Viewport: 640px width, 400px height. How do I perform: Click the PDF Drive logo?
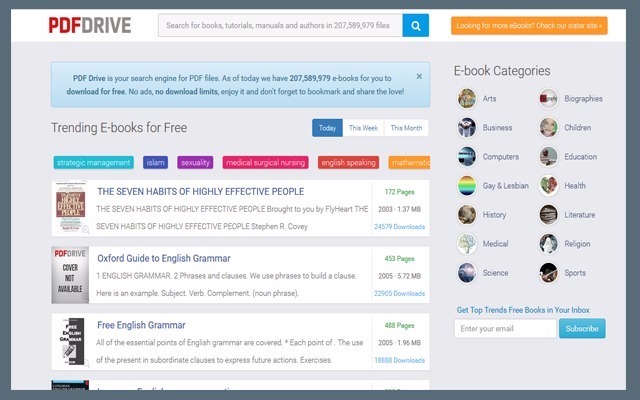click(90, 25)
